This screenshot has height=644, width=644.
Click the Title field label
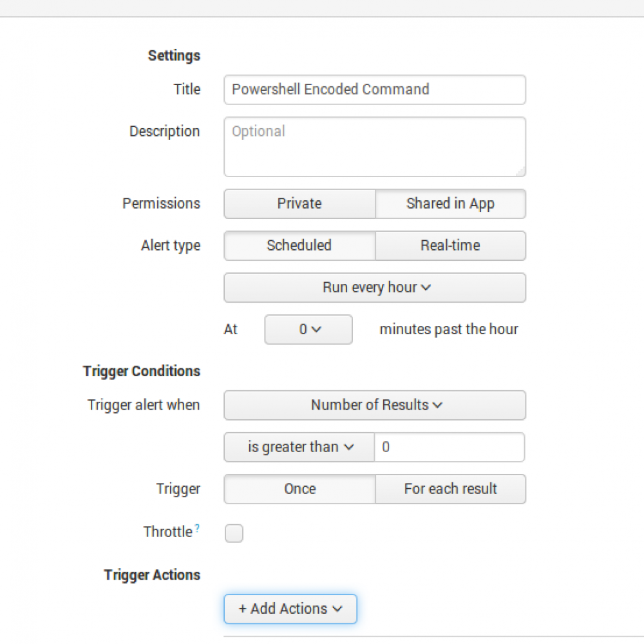click(187, 90)
